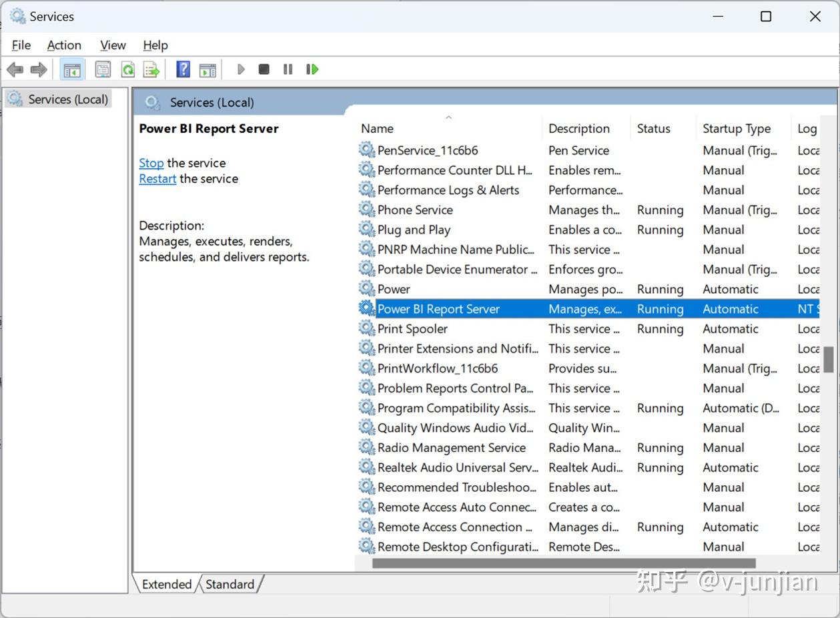Click the Stop service link
This screenshot has height=618, width=840.
point(151,163)
